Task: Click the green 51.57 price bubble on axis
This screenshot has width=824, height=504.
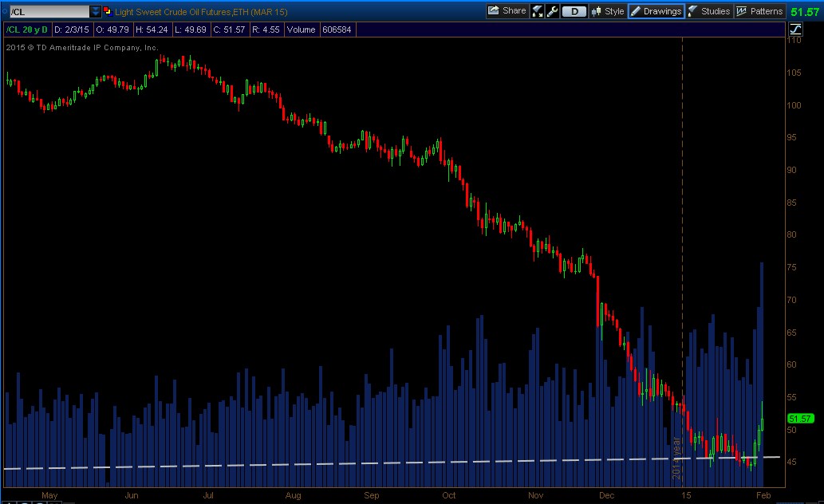Action: pos(800,419)
